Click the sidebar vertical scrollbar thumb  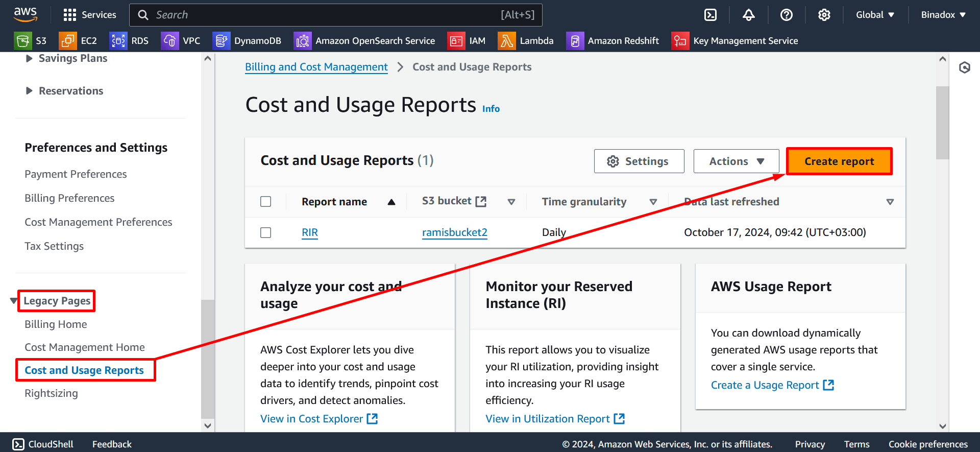pos(207,359)
